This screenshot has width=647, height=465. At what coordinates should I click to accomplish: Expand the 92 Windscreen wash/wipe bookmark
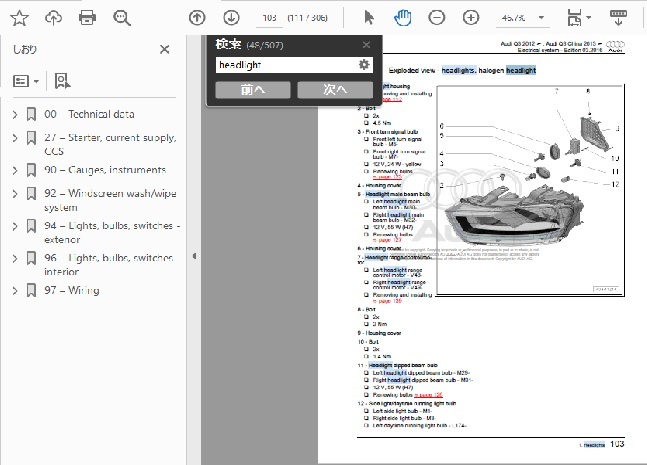coord(15,194)
